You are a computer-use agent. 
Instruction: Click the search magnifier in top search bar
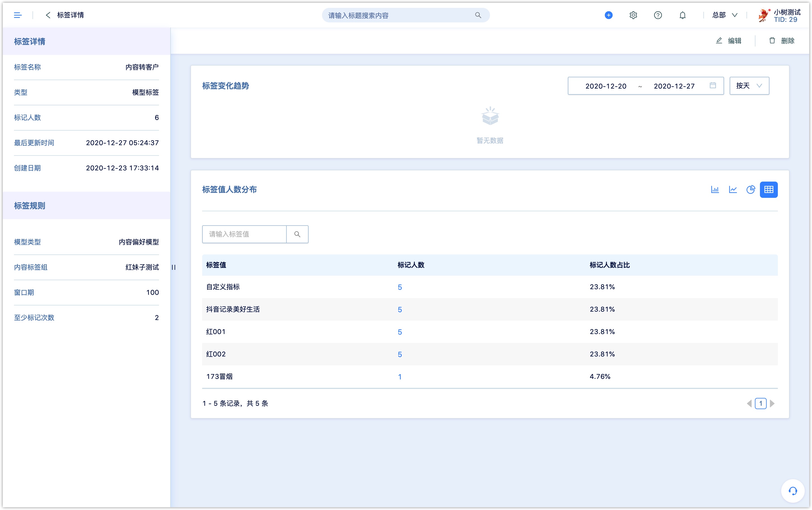(478, 15)
